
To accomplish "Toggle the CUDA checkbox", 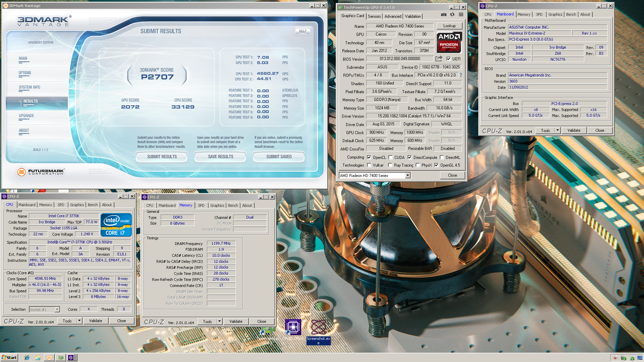I will 390,157.
